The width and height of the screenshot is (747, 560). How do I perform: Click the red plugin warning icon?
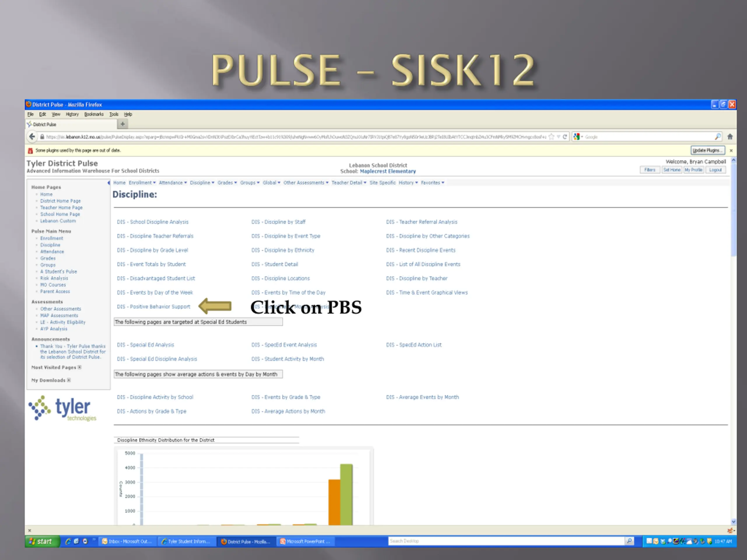click(30, 150)
